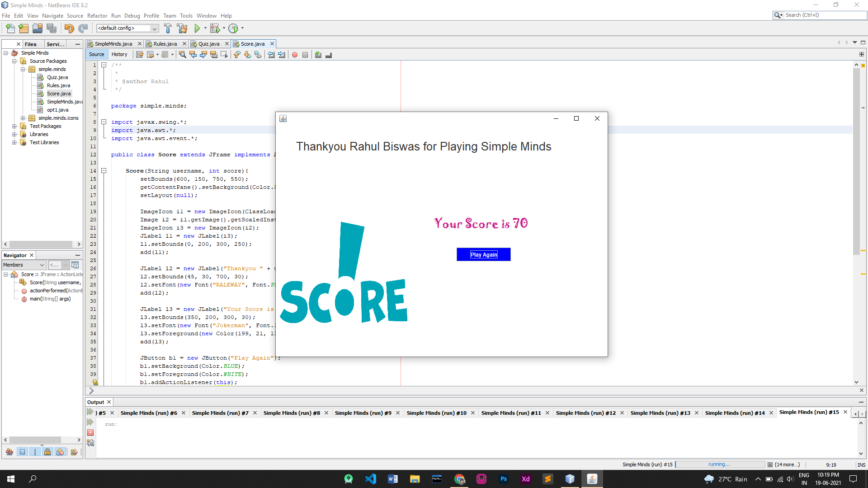The height and width of the screenshot is (488, 868).
Task: Click the Run Project green arrow
Action: 197,28
